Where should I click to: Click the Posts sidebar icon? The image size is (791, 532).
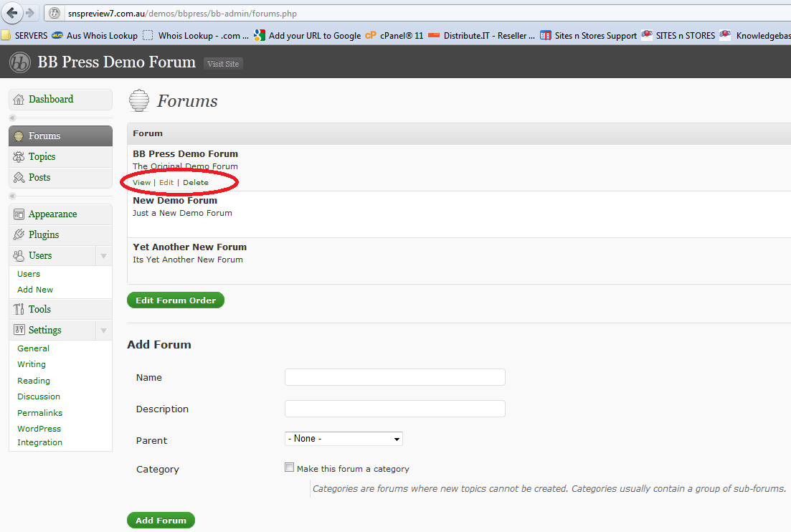pos(19,178)
